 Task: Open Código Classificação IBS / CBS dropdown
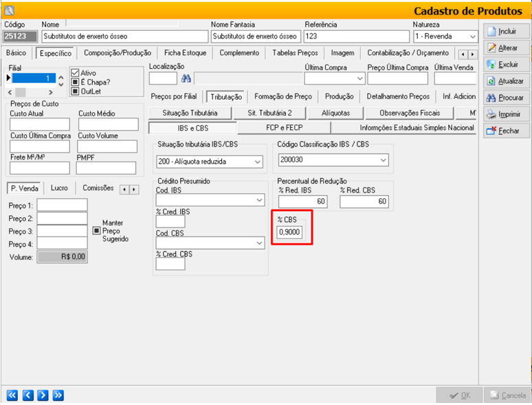(x=383, y=160)
